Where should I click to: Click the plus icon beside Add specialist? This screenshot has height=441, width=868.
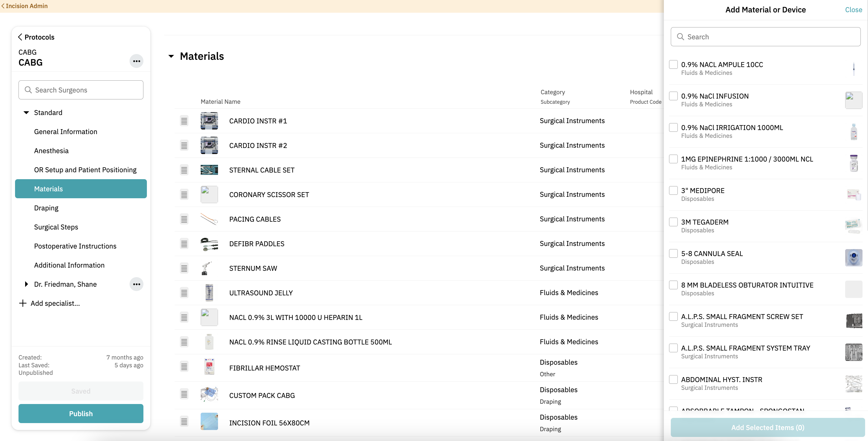[x=23, y=303]
